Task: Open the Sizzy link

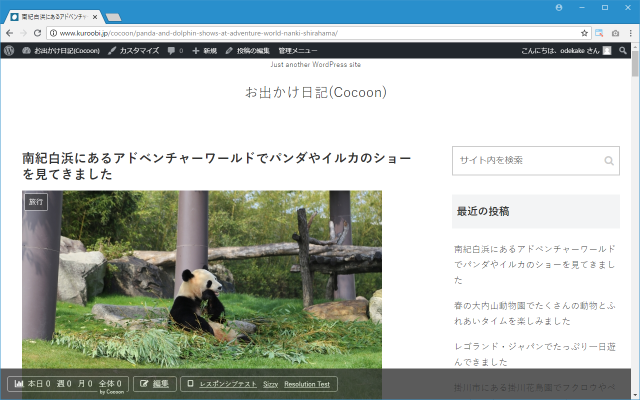Action: pos(270,384)
